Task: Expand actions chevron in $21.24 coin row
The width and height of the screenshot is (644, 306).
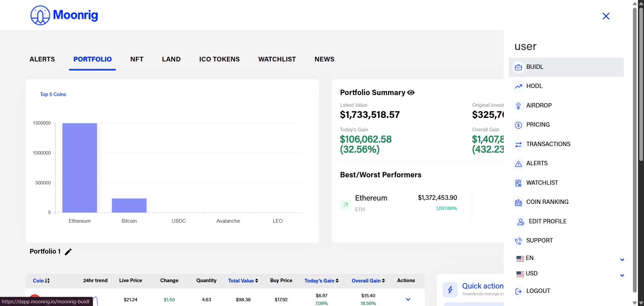Action: 408,299
